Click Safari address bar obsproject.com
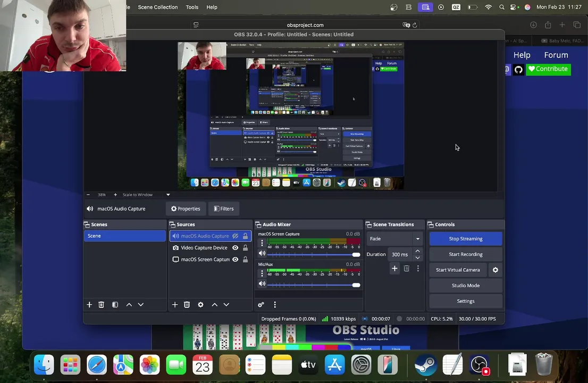This screenshot has width=588, height=383. (305, 25)
